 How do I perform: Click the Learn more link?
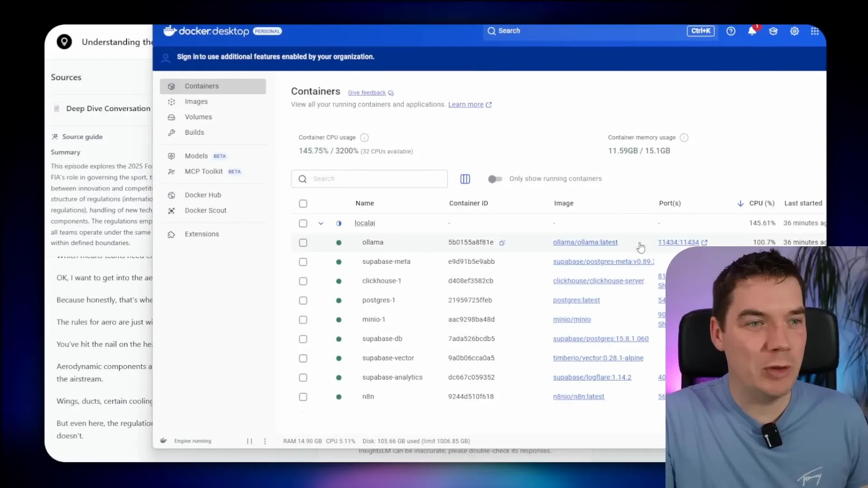[x=466, y=104]
